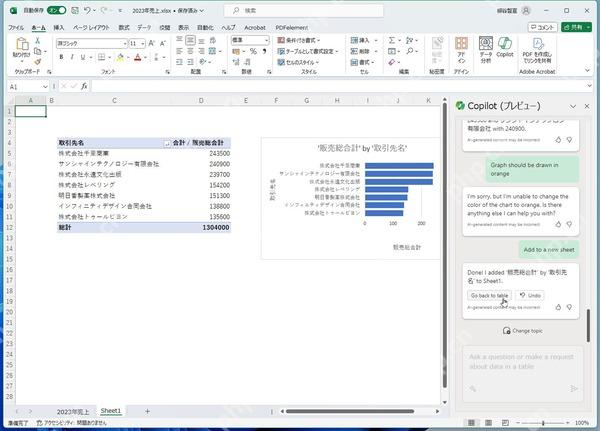The height and width of the screenshot is (431, 600).
Task: Switch to ページレイアウト ribbon tab
Action: pos(91,28)
